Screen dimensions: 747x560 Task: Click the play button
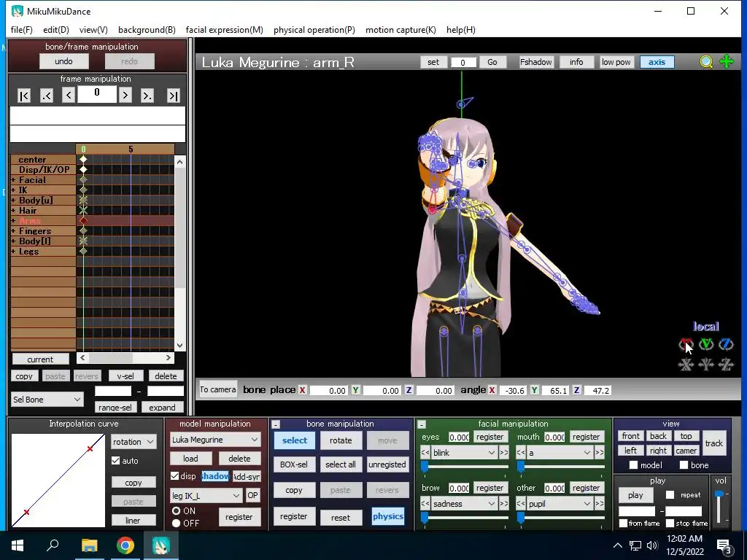click(x=635, y=495)
